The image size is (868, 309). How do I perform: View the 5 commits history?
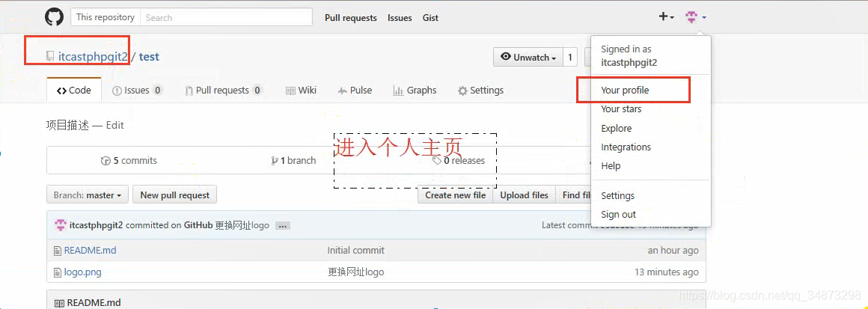pyautogui.click(x=129, y=161)
